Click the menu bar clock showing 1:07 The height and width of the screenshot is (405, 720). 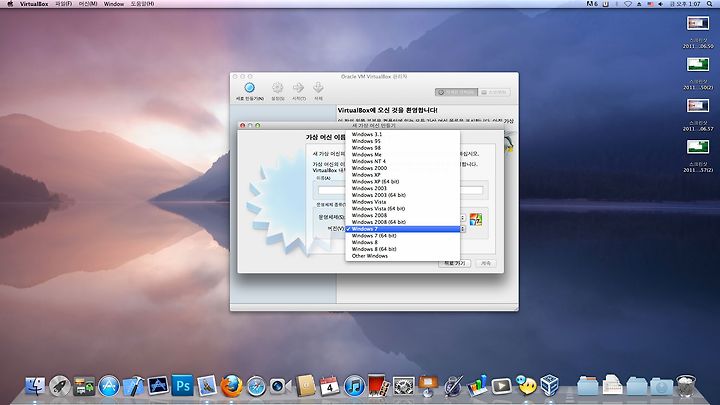pos(685,4)
